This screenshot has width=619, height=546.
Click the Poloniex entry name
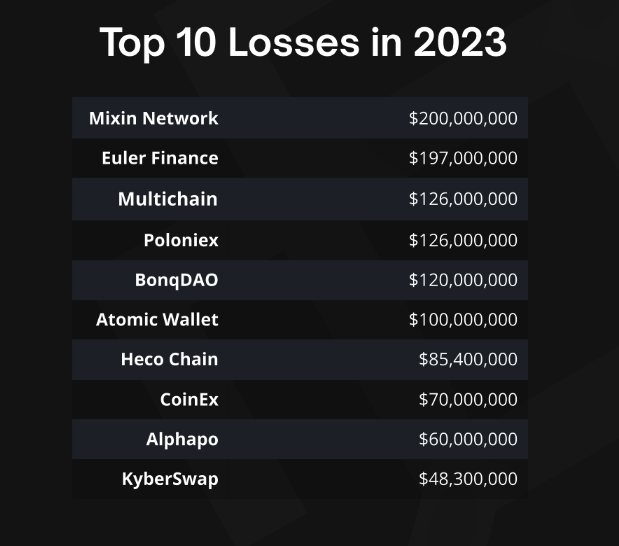tap(180, 239)
